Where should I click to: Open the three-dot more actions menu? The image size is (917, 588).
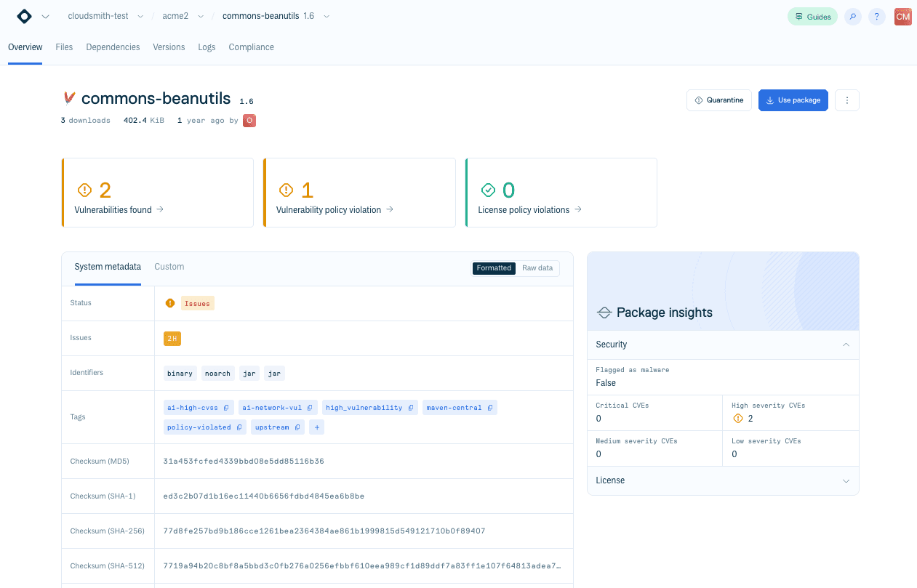(847, 100)
